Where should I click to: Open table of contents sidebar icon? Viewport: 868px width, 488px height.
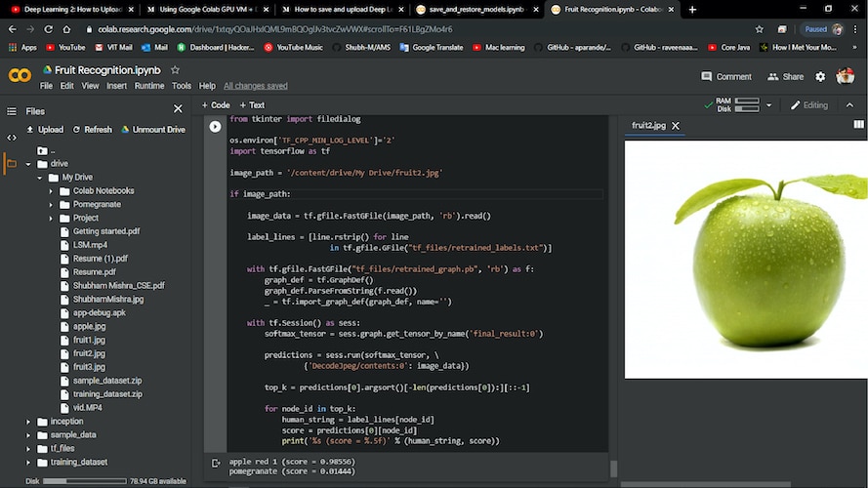[x=12, y=111]
